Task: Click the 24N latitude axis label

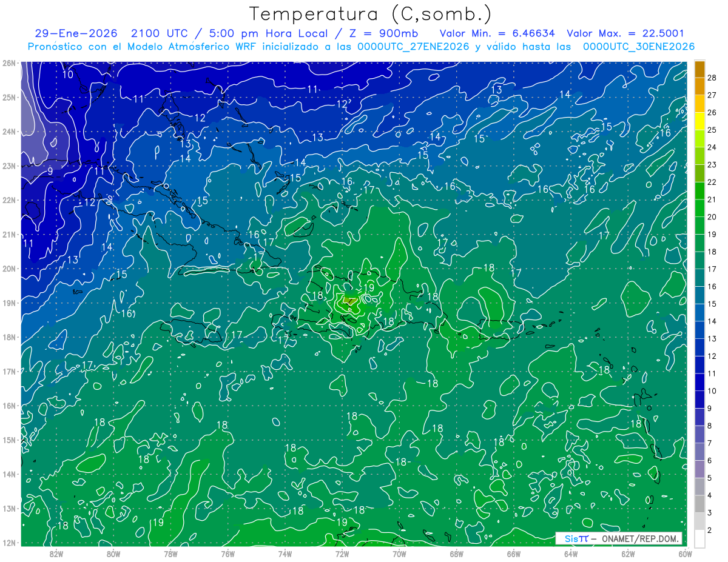Action: [x=8, y=132]
